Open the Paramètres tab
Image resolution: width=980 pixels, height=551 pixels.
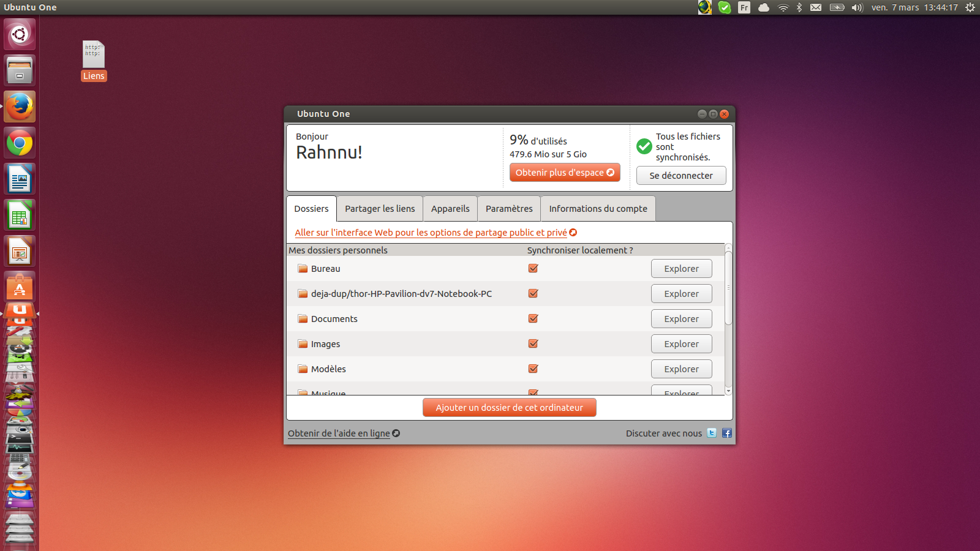[509, 209]
